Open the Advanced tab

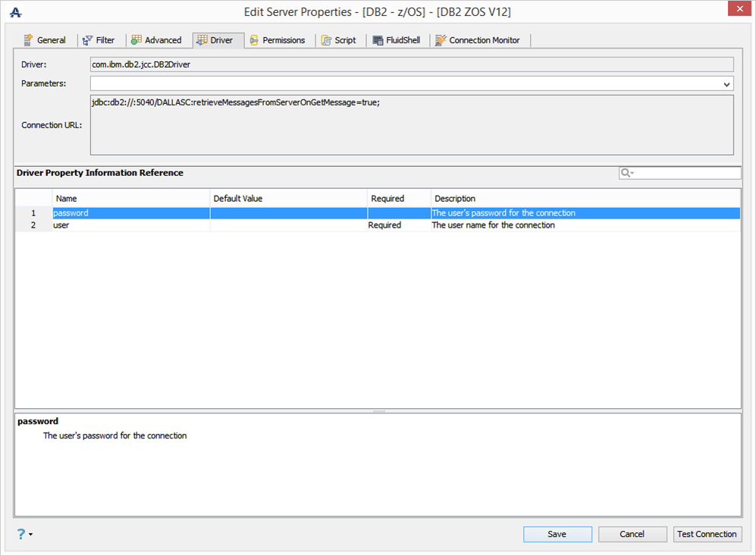[x=157, y=40]
